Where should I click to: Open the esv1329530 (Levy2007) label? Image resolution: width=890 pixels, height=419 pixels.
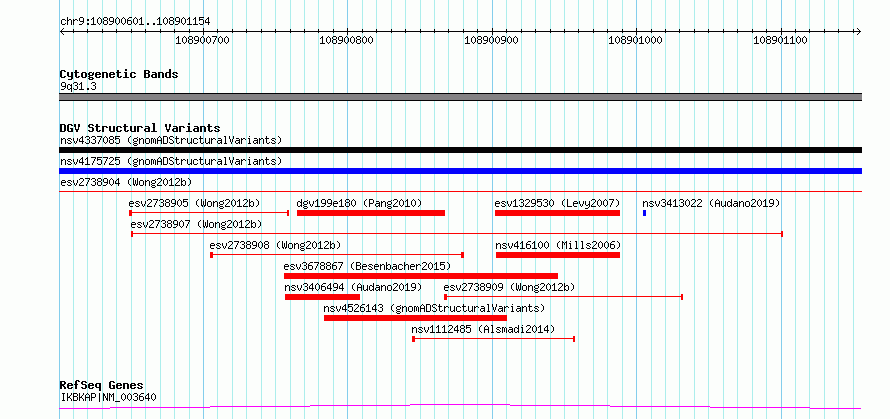pyautogui.click(x=557, y=203)
